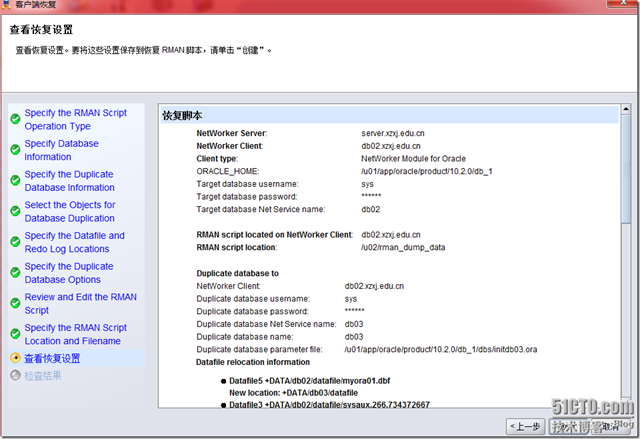
Task: Go to Specify the RMAN Script Location and Filename
Action: pyautogui.click(x=76, y=334)
